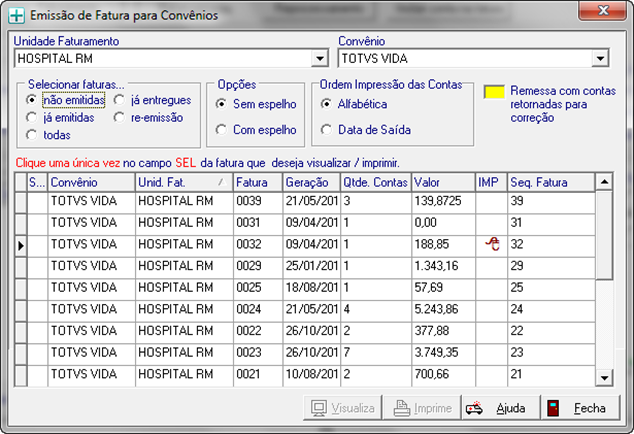This screenshot has width=634, height=434.
Task: Click fatura number 0039 cell
Action: [258, 203]
